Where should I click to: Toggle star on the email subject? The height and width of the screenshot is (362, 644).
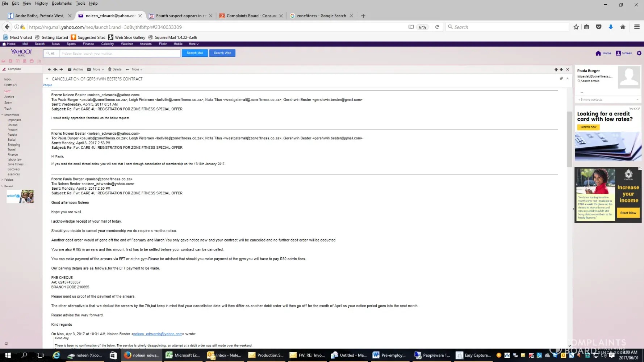pos(567,79)
